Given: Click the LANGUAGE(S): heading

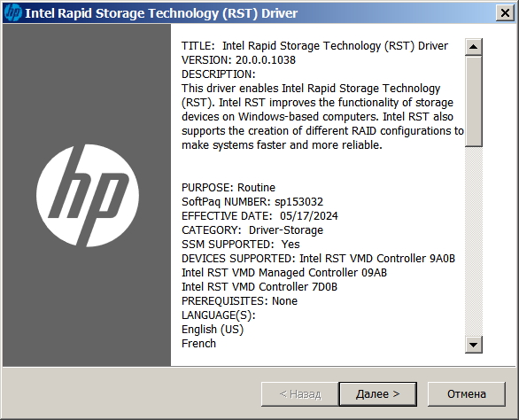Looking at the screenshot, I should [x=219, y=315].
